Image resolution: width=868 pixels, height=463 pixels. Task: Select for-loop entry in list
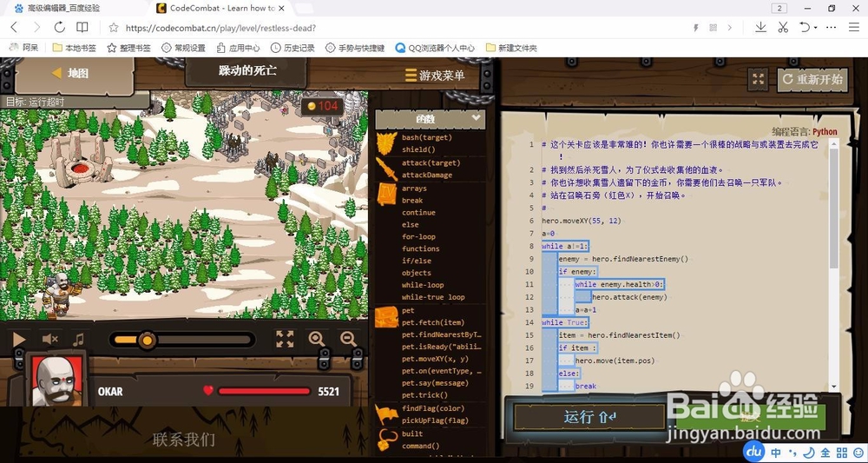coord(418,236)
